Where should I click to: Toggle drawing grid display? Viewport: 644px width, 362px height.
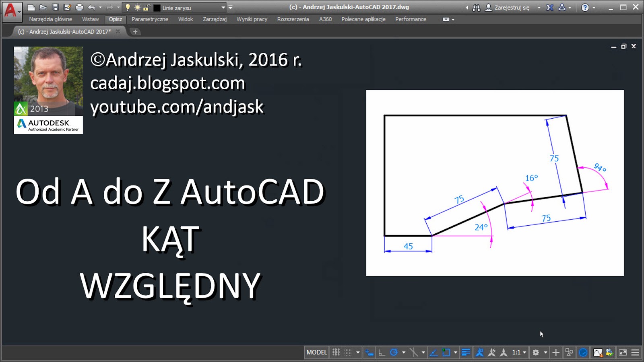(336, 352)
